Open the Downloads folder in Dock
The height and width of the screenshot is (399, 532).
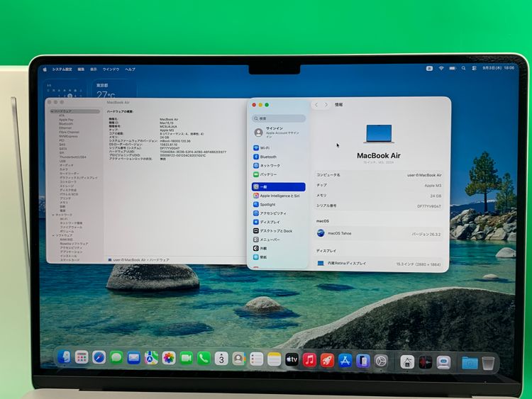[470, 364]
